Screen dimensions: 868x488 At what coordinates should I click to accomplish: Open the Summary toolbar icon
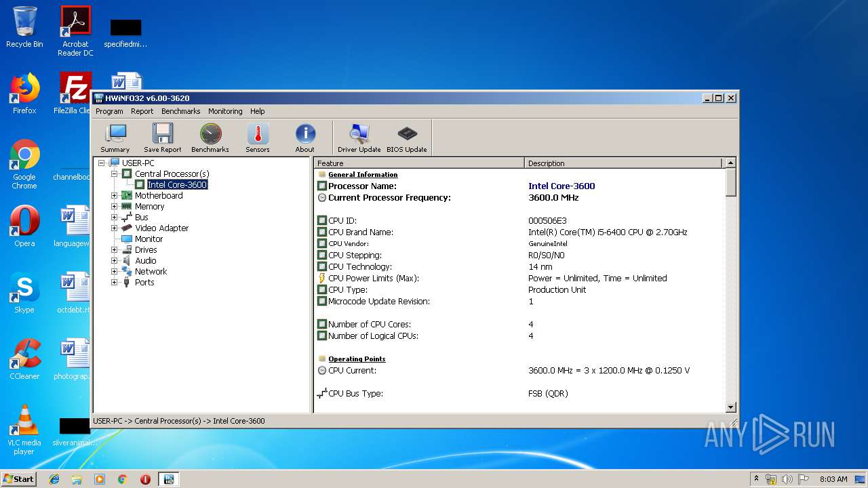pos(115,138)
